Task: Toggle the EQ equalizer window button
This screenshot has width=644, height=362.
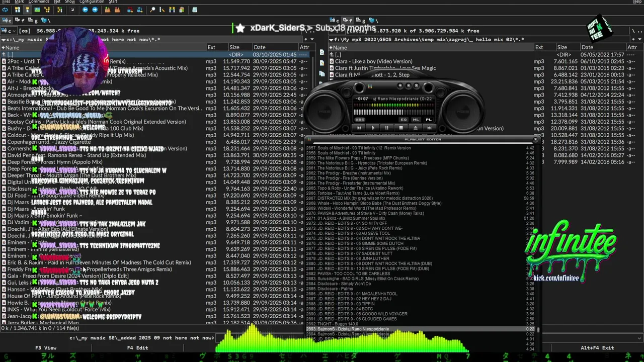Action: point(404,119)
